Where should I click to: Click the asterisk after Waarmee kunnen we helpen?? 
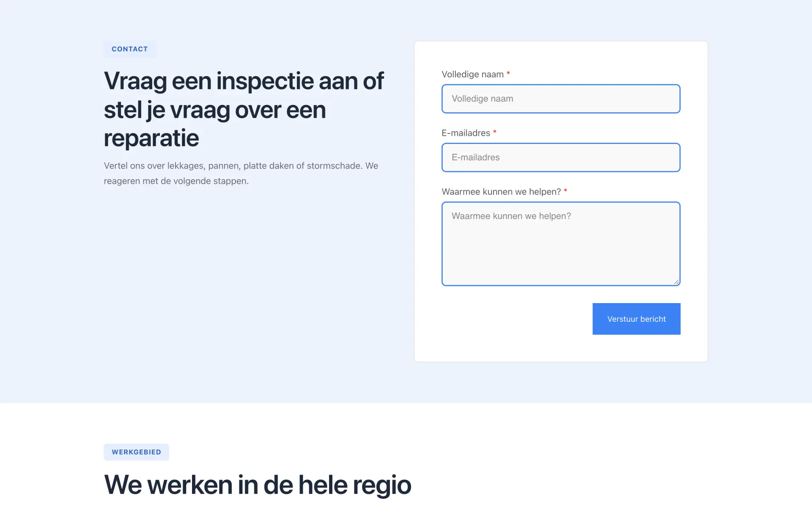click(565, 191)
